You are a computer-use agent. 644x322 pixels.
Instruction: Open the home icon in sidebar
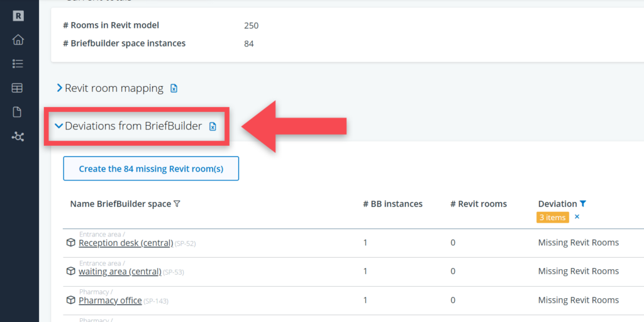pos(18,40)
